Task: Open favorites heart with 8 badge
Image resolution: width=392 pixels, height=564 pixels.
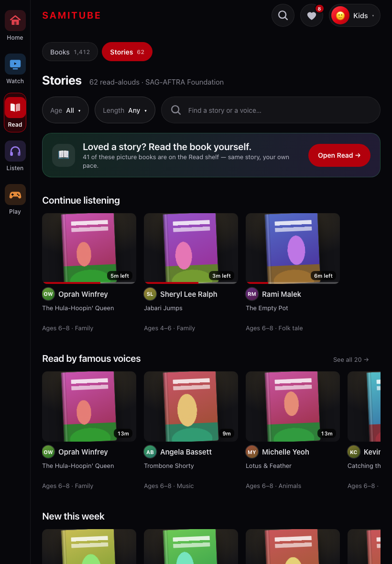Action: click(x=311, y=15)
